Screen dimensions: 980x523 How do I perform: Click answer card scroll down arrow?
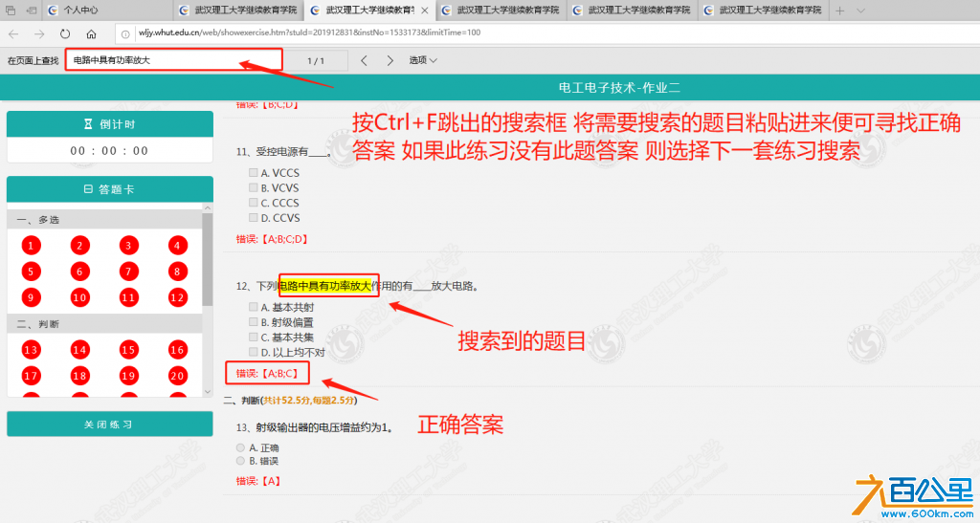[x=208, y=392]
